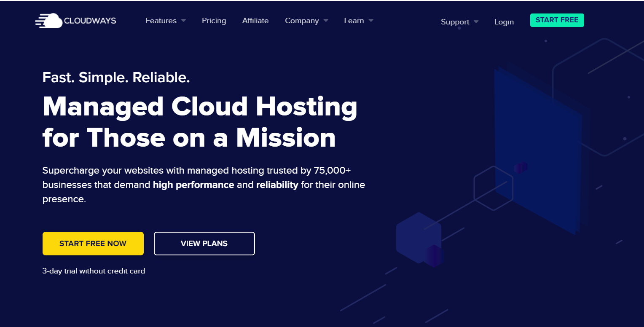Open the Learn menu
Screen dimensions: 644x327
[x=354, y=21]
